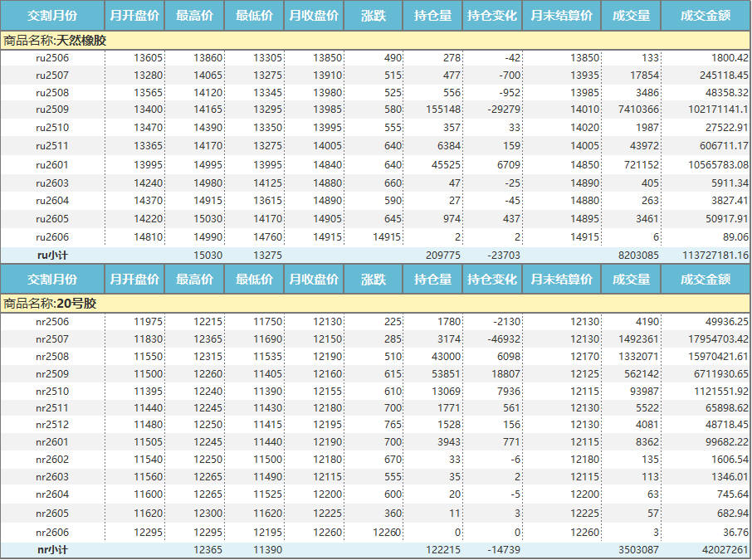This screenshot has height=560, width=752.
Task: Select the 商品名称:天然橡胶 title row
Action: point(375,40)
